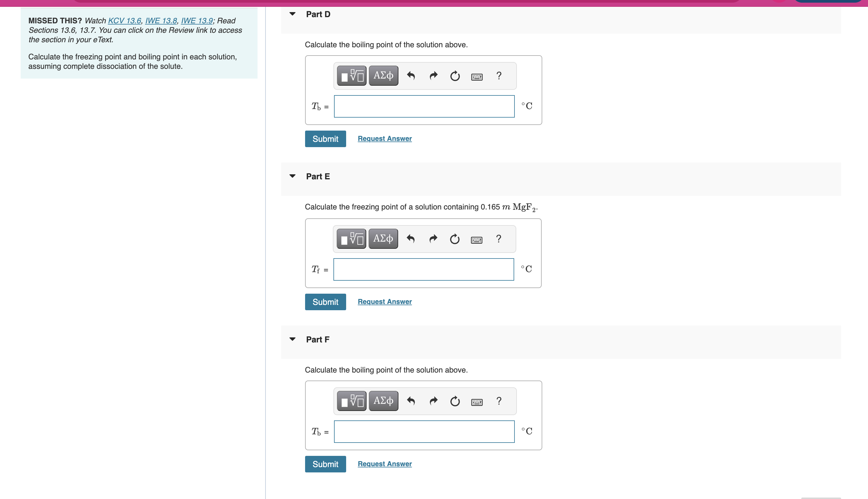Open the KCV 13.6 video link
The width and height of the screenshot is (868, 499).
124,21
